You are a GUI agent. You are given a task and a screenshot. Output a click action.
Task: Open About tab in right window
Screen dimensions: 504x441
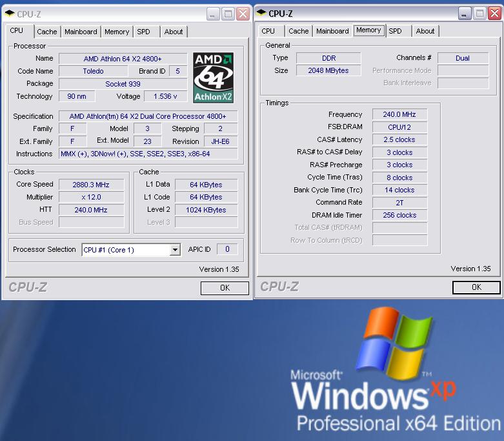click(425, 31)
